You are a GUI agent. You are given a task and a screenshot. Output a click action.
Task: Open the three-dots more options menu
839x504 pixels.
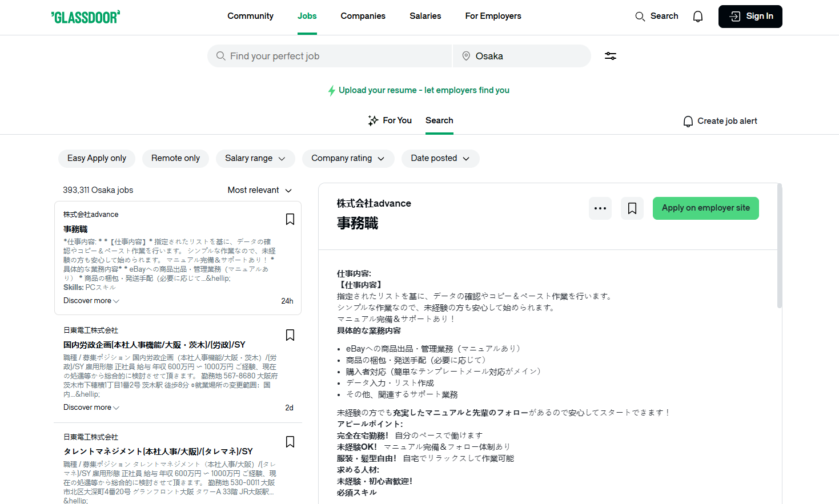pos(600,208)
